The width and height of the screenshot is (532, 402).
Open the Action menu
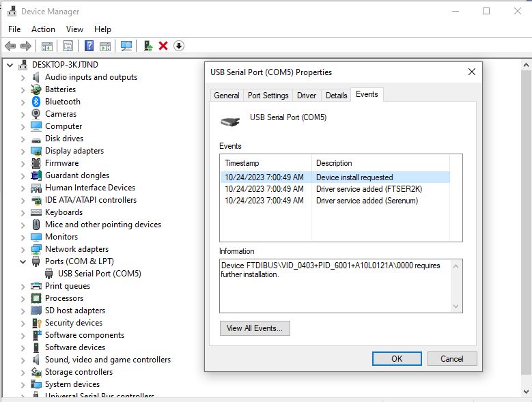[43, 29]
